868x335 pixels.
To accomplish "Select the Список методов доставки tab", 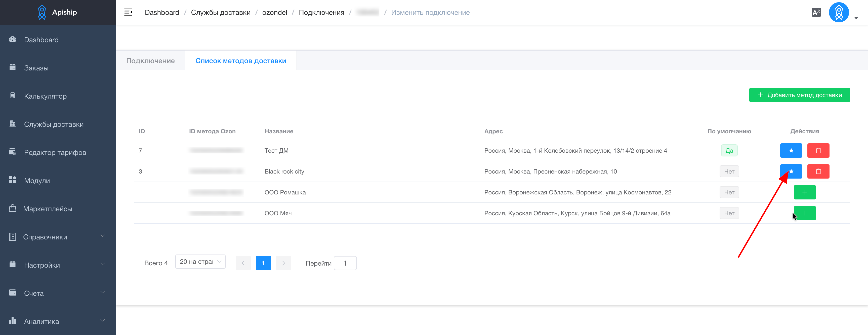I will tap(241, 61).
